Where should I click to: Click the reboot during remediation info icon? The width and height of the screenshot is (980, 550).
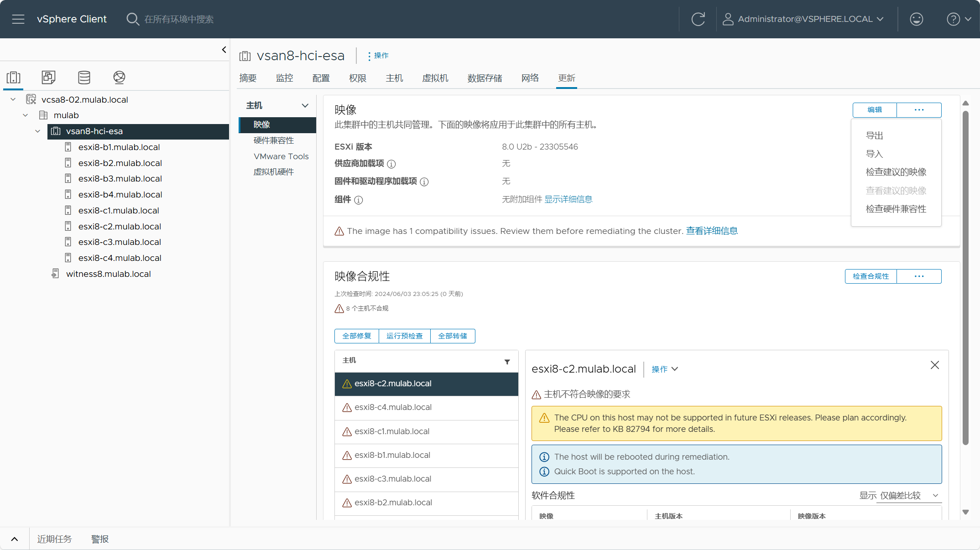[544, 457]
